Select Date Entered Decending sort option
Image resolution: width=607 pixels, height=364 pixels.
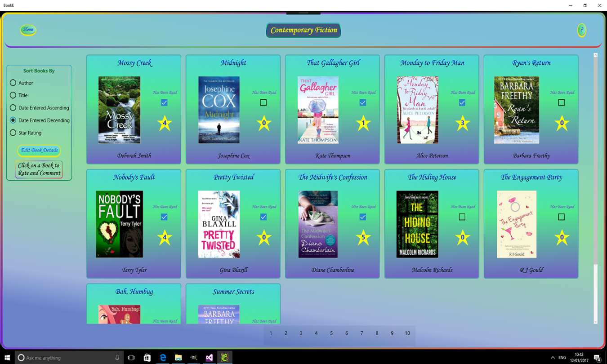click(x=40, y=120)
